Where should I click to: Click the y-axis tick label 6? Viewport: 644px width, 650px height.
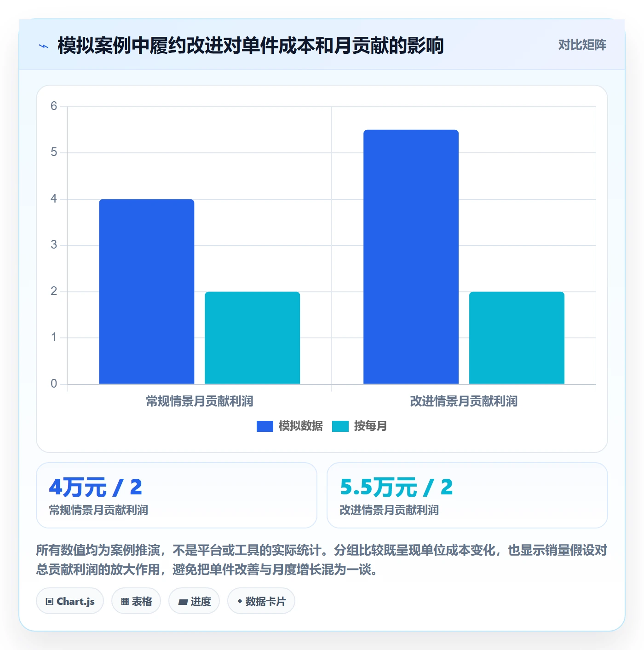click(54, 106)
